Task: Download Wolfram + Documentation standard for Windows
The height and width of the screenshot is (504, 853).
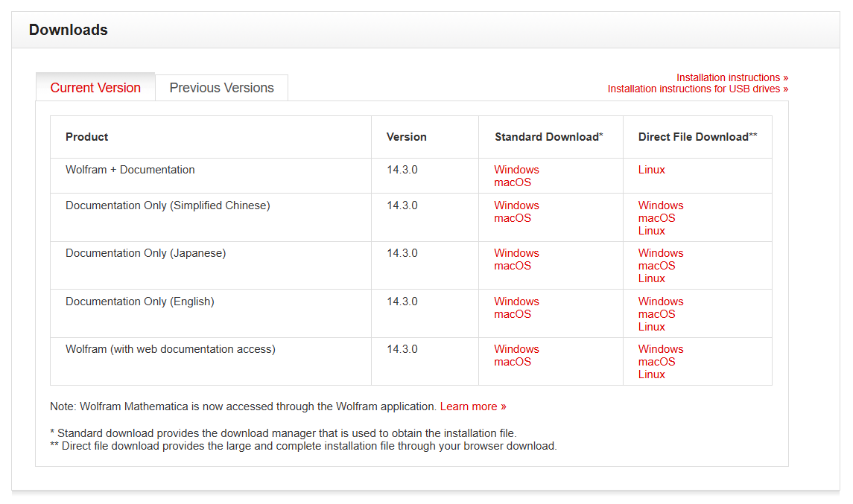Action: (516, 170)
